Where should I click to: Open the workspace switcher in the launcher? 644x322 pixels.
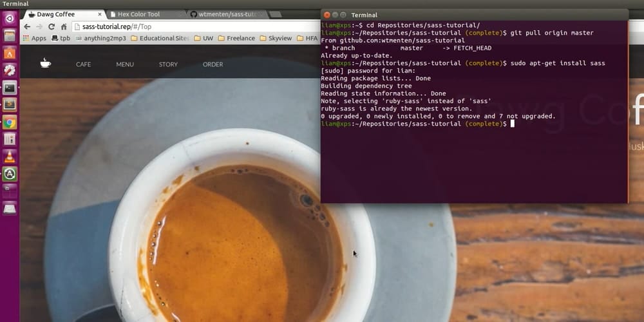pos(10,191)
